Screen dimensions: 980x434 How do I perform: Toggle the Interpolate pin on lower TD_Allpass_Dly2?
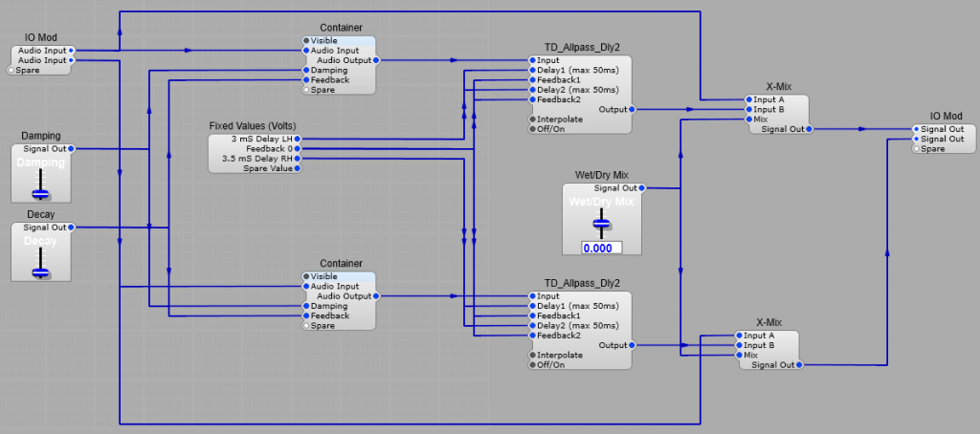click(532, 355)
